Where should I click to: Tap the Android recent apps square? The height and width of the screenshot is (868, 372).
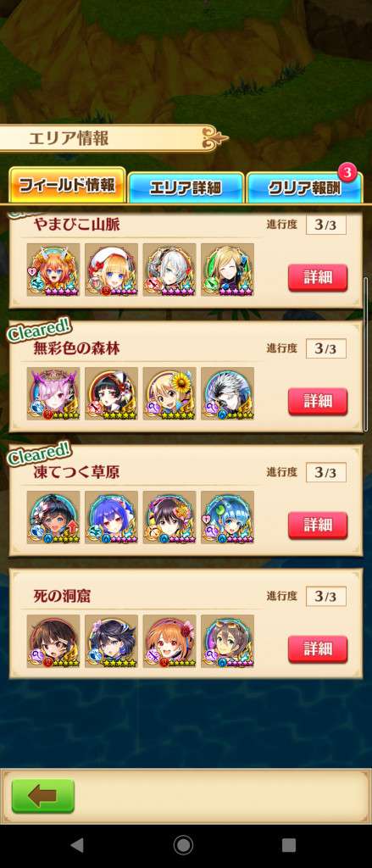288,845
